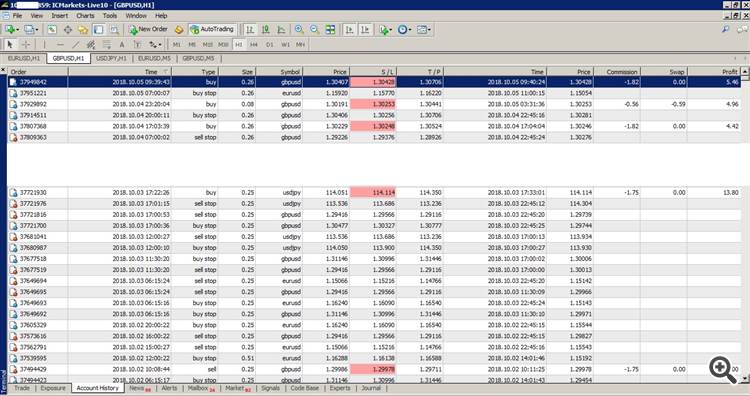Launch MetaEditor from the toolbar

[x=179, y=30]
